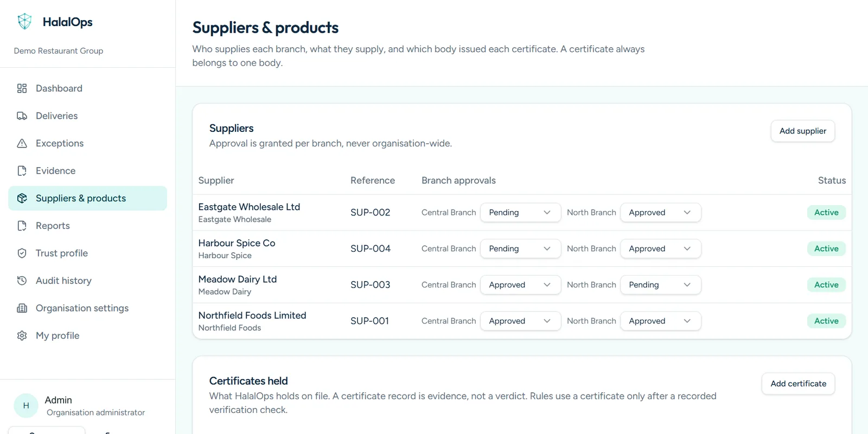Click the Eastgate Wholesale Ltd supplier name
This screenshot has width=868, height=434.
click(249, 207)
